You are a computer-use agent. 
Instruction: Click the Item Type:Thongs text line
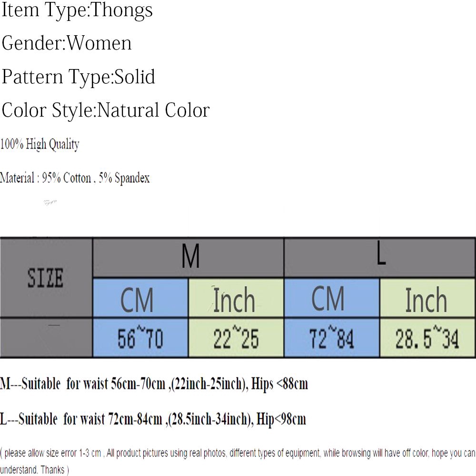click(77, 10)
